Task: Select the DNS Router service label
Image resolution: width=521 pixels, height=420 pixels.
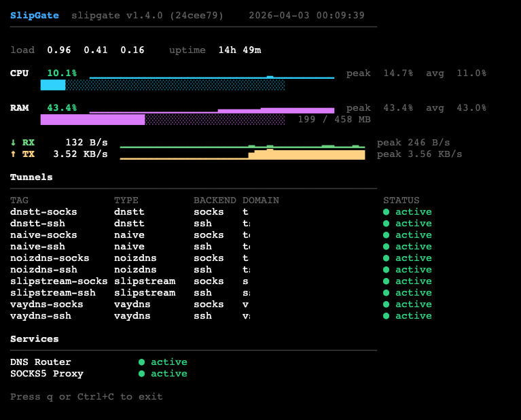Action: (41, 362)
